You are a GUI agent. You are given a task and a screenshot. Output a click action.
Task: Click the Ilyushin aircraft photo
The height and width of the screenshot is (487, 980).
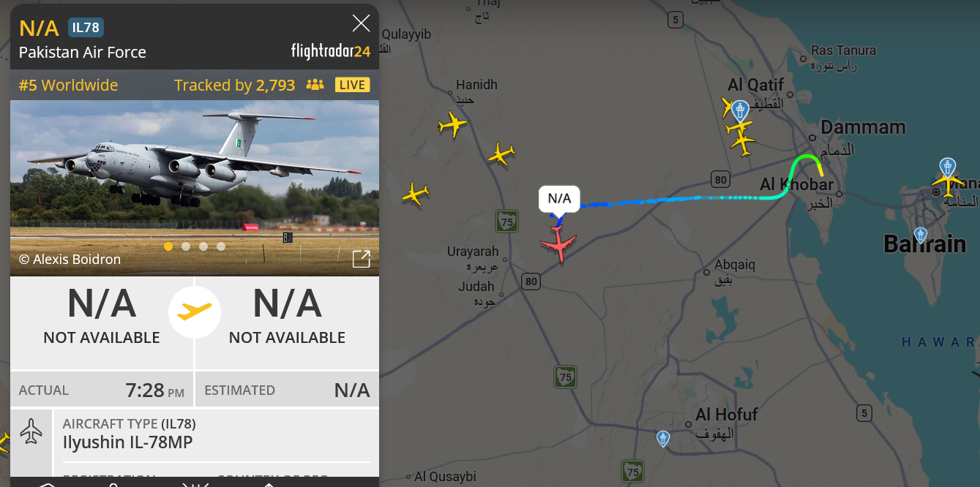(x=195, y=188)
